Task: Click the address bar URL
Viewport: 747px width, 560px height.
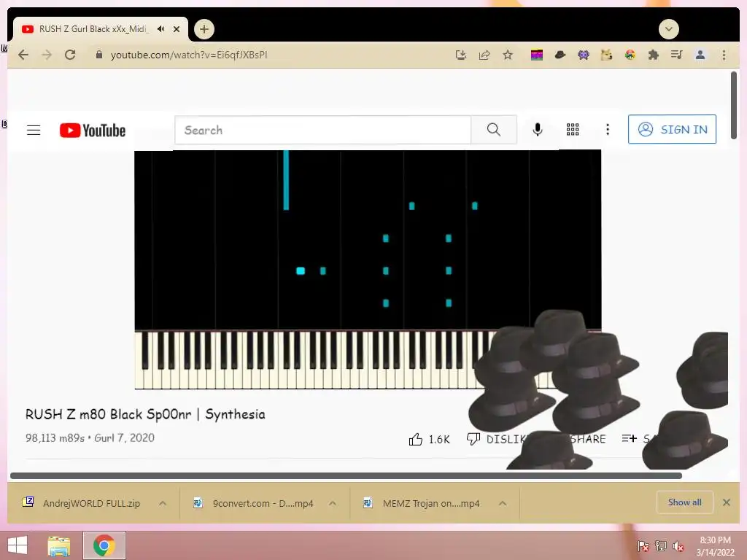Action: point(189,55)
